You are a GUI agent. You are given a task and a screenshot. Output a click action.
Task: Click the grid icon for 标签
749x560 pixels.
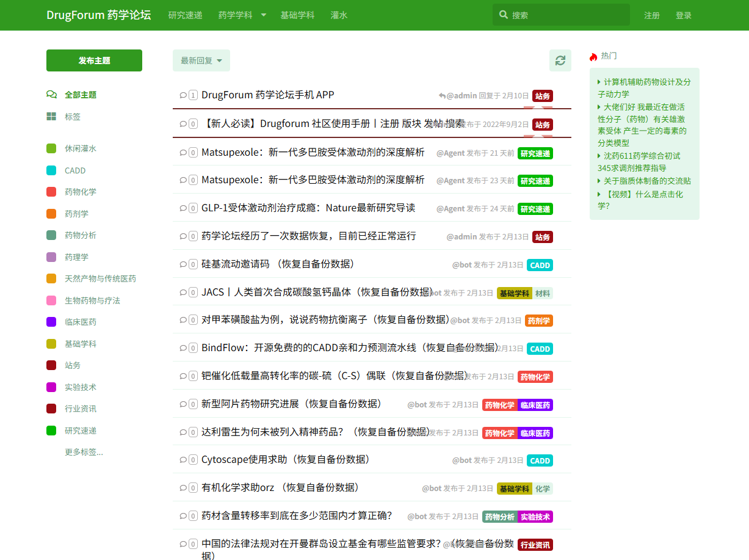[51, 116]
